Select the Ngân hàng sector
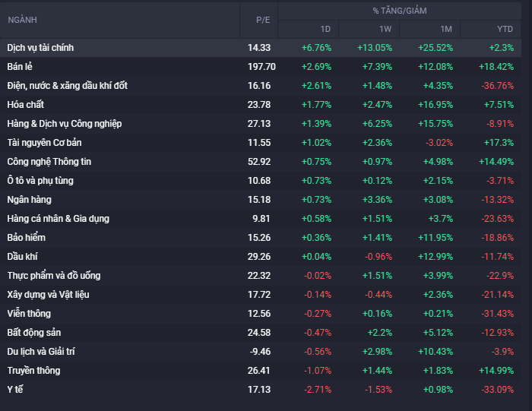 [x=29, y=200]
